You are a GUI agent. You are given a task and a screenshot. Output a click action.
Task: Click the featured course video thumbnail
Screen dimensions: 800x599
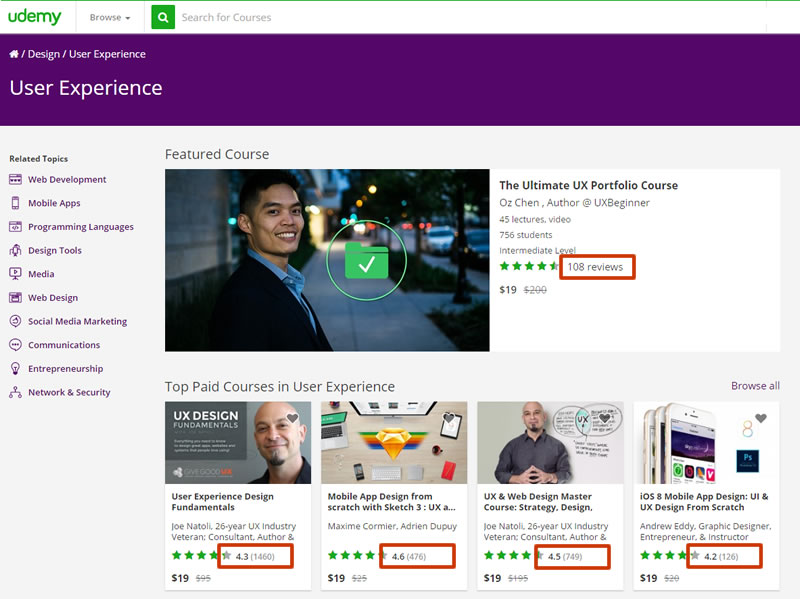point(327,260)
